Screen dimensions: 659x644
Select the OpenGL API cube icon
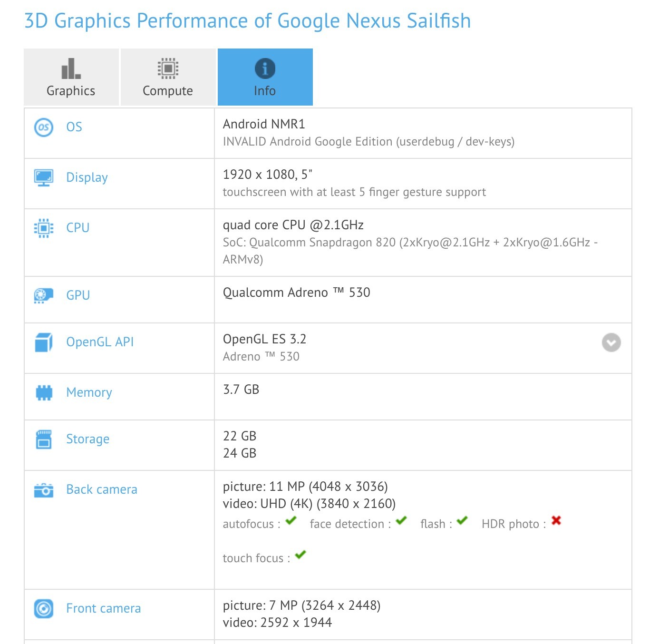43,341
